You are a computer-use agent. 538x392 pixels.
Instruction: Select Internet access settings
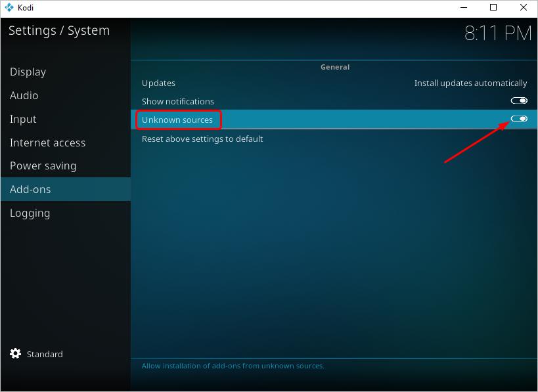pos(47,142)
